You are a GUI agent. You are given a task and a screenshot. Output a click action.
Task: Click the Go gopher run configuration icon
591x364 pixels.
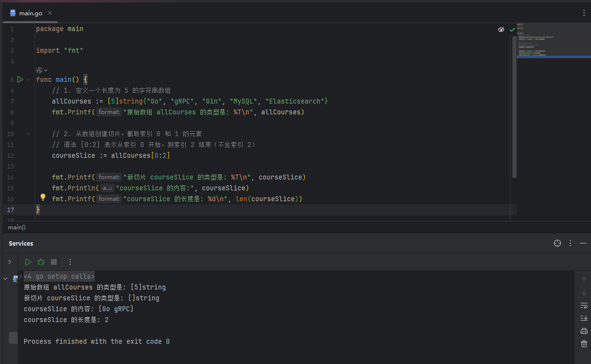15,279
